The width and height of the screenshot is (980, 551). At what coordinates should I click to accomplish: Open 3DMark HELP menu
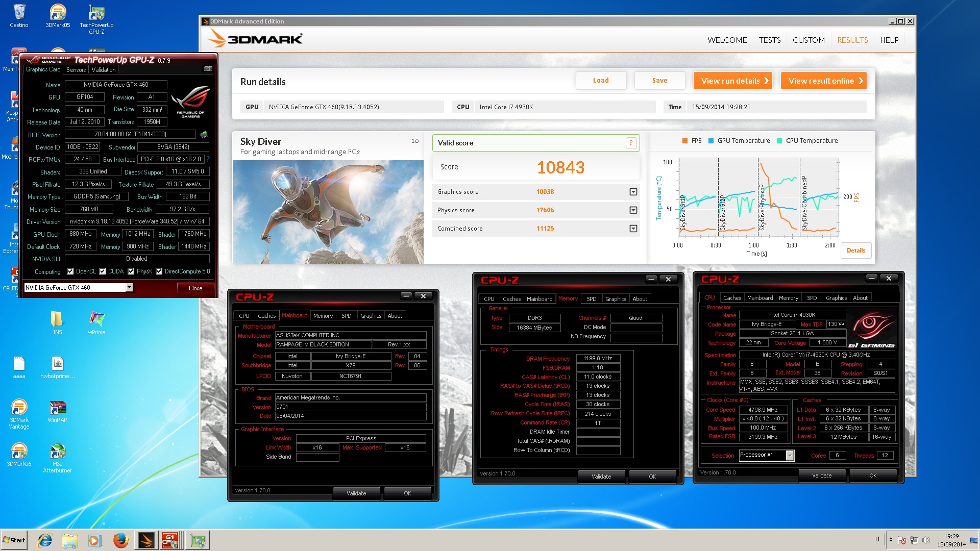(x=889, y=40)
